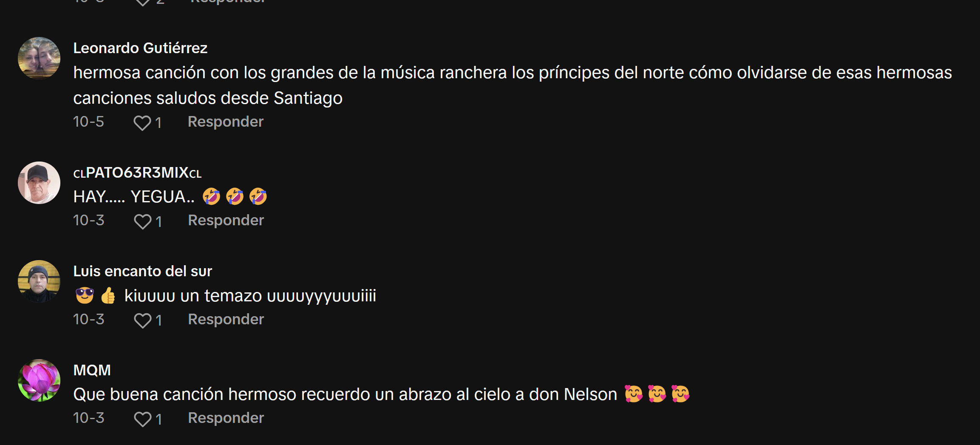The width and height of the screenshot is (980, 445).
Task: Click Responder under the HAY YEGUA comment
Action: [x=226, y=220]
